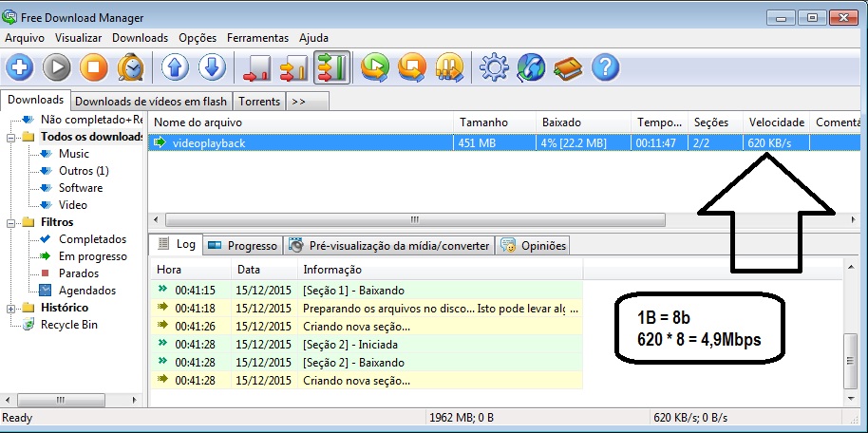Select the Outros (1) category
Screen dimensions: 868x433
click(x=84, y=171)
